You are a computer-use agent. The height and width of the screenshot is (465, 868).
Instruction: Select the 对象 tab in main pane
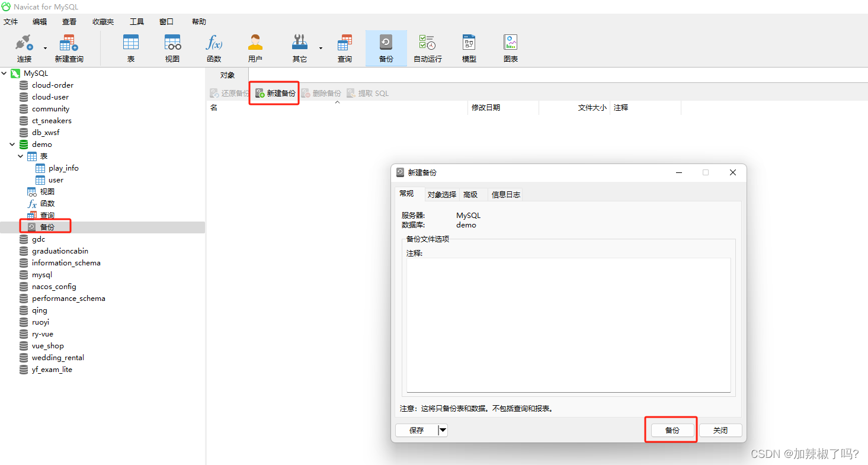228,75
